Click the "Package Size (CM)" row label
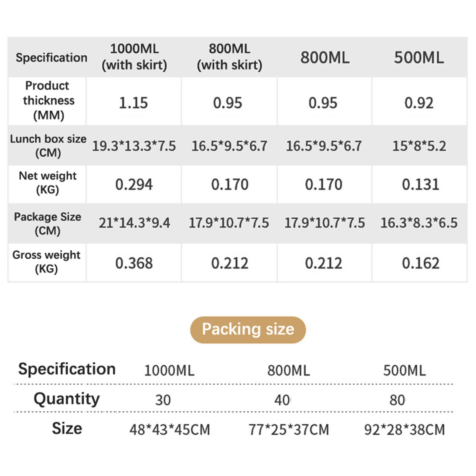Image resolution: width=476 pixels, height=476 pixels. [x=48, y=223]
